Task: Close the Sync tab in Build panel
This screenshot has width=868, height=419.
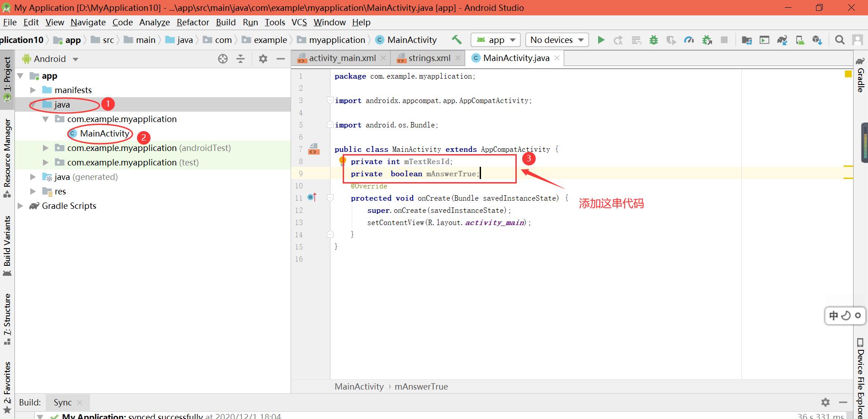Action: click(80, 402)
